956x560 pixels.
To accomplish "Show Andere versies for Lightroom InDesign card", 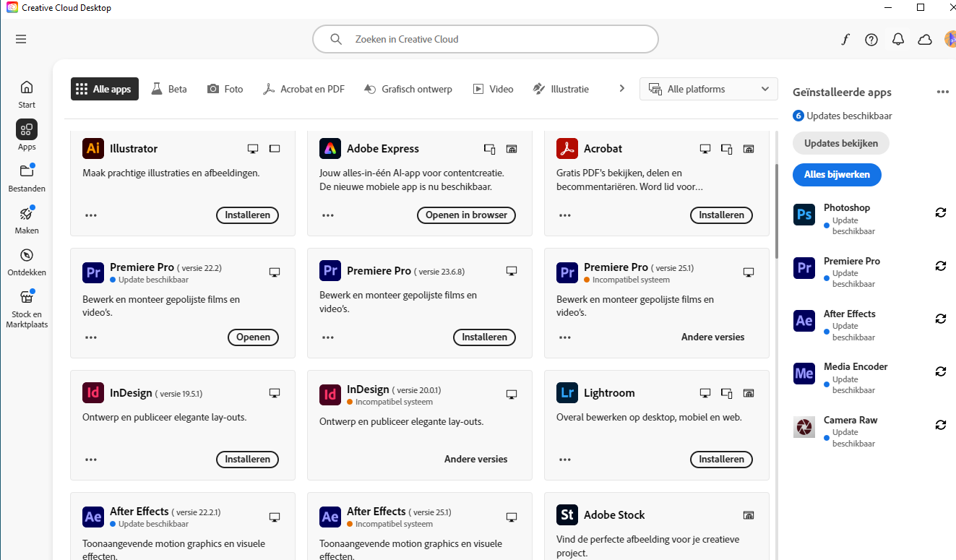I will (x=475, y=459).
